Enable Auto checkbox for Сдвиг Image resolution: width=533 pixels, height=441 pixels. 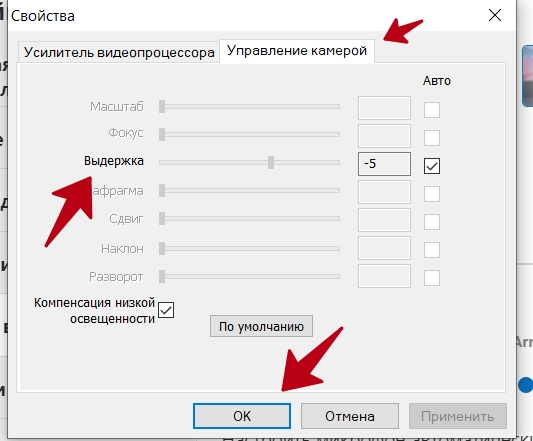coord(432,222)
